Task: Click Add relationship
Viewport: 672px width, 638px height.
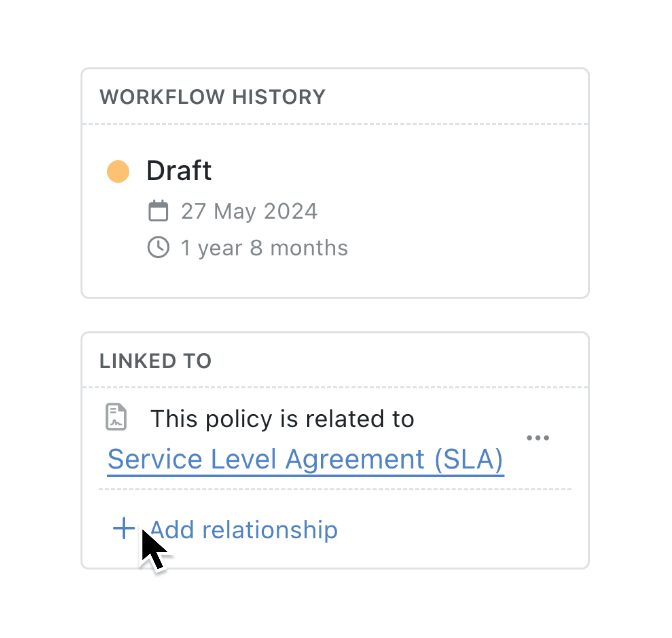Action: tap(244, 530)
